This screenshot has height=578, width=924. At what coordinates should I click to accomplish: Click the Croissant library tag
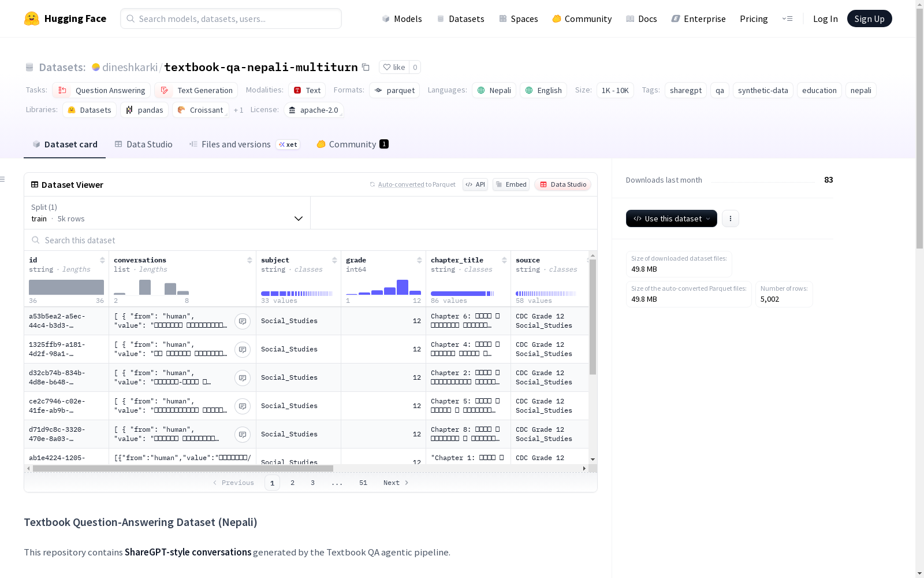[200, 110]
